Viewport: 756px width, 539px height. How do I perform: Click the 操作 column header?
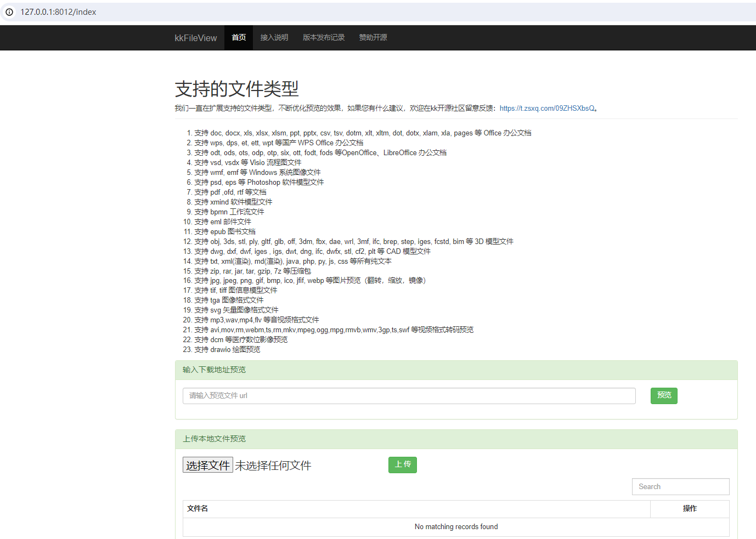point(690,509)
